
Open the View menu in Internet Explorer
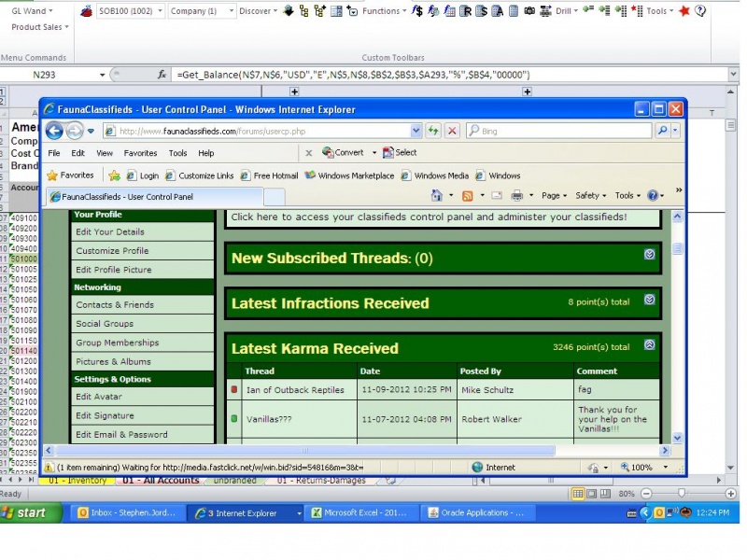click(105, 153)
